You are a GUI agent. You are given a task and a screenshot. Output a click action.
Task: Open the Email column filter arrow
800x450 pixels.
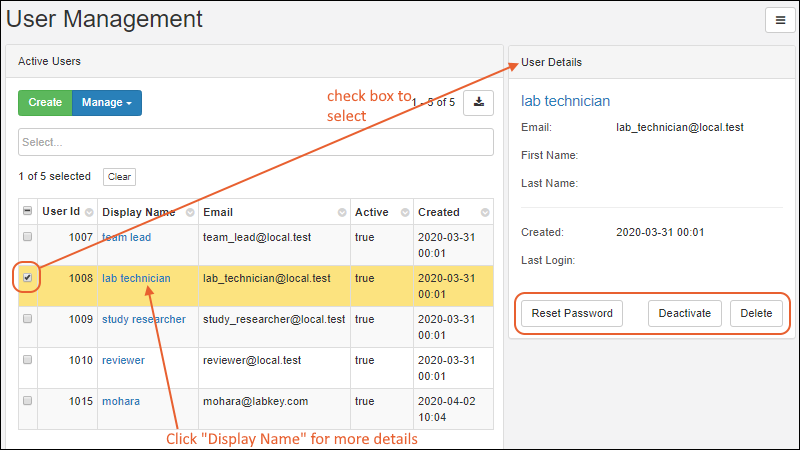(x=342, y=213)
